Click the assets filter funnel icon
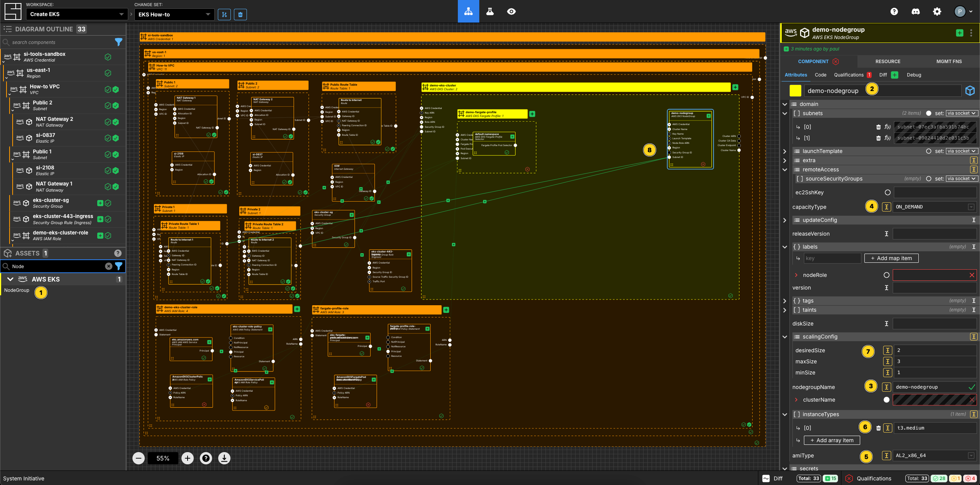980x485 pixels. point(119,266)
